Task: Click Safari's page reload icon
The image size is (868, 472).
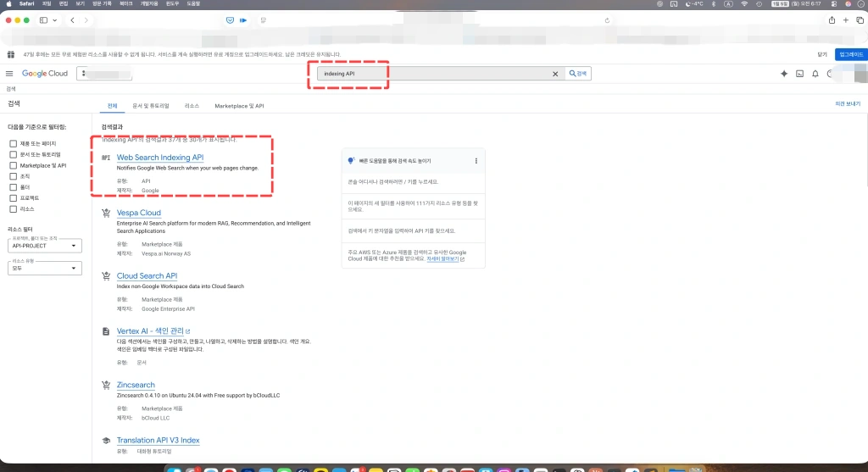Action: coord(607,19)
